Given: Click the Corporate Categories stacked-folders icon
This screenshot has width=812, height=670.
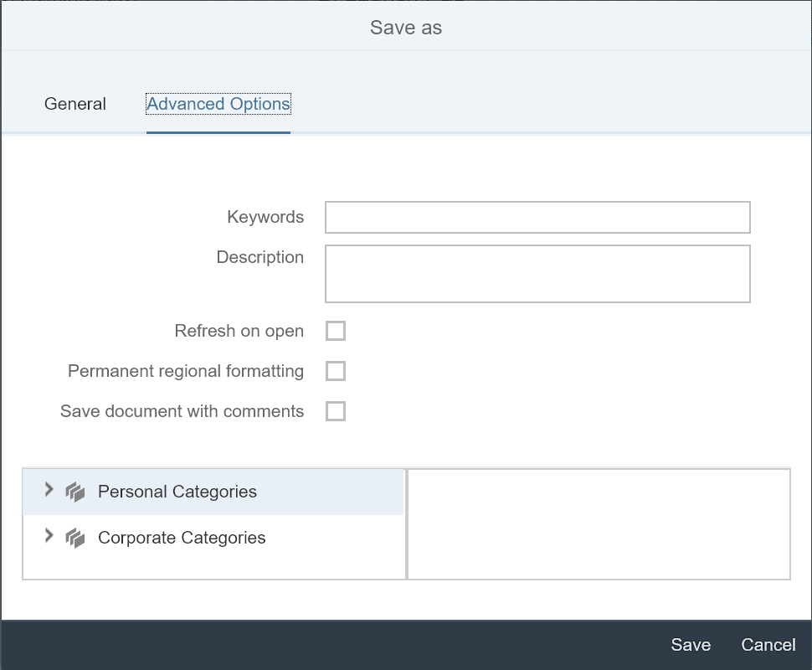Looking at the screenshot, I should pos(75,538).
